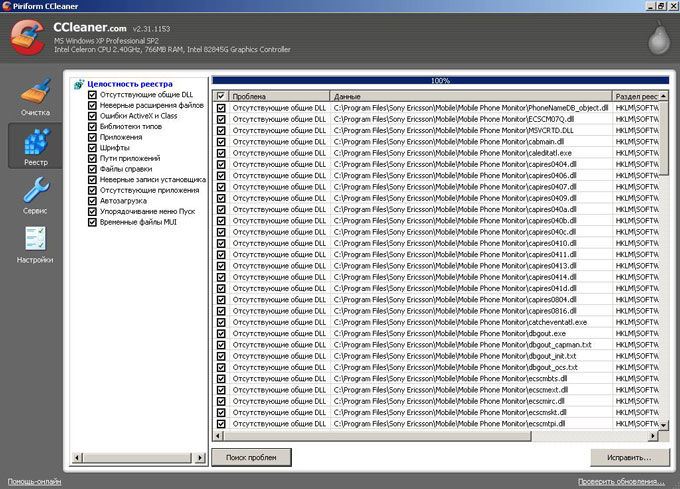Image resolution: width=680 pixels, height=489 pixels.
Task: Click left panel scroll left arrow
Action: point(77,457)
